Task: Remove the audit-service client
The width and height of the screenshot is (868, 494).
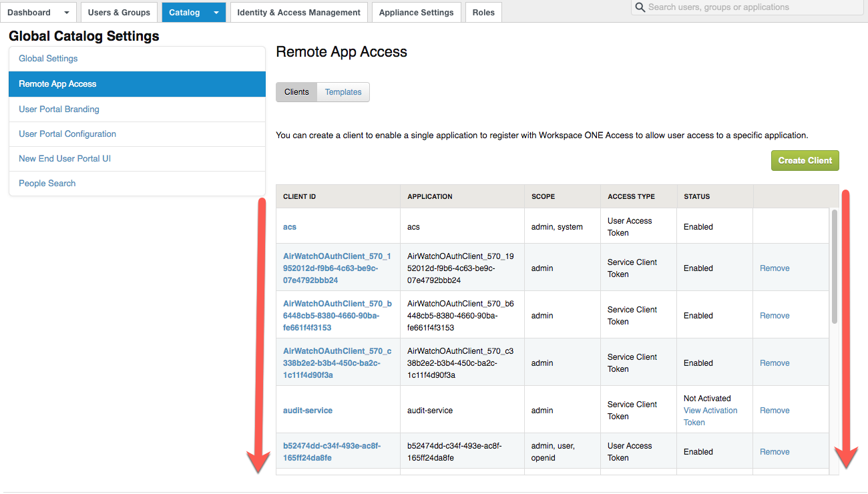Action: pyautogui.click(x=775, y=411)
